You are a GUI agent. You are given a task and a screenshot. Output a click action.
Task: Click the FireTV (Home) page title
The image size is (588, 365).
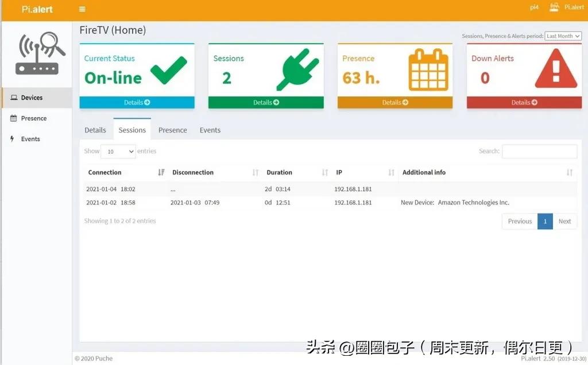[x=113, y=30]
